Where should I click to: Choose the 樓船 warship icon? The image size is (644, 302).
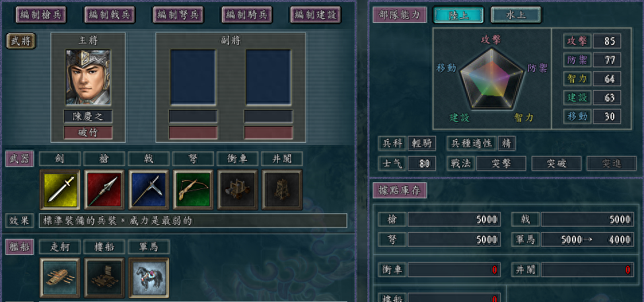pyautogui.click(x=104, y=278)
